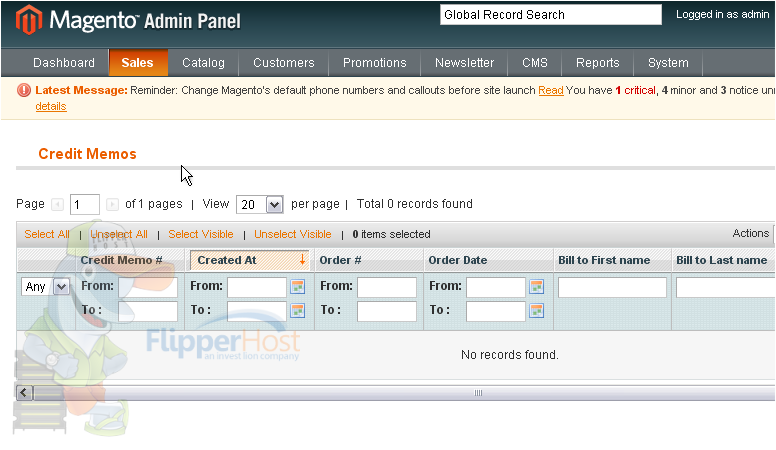The height and width of the screenshot is (450, 776).
Task: Open the System menu
Action: pos(668,63)
